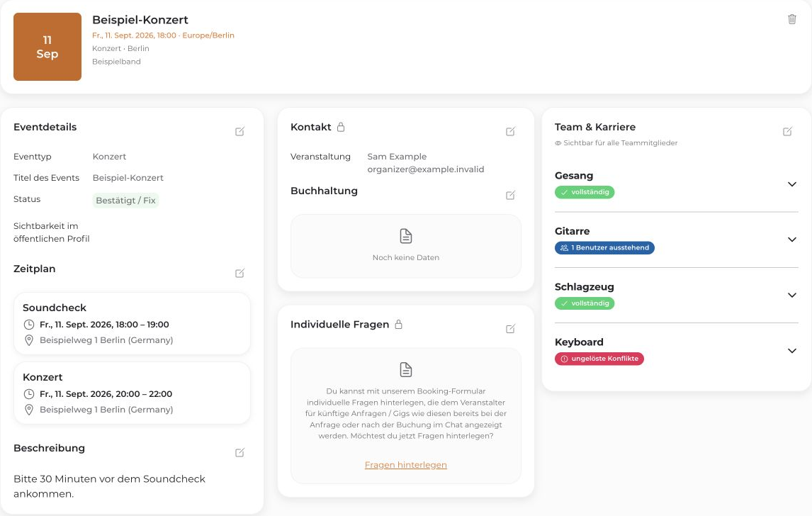The image size is (812, 516).
Task: Edit the Eventdetails section
Action: point(239,132)
